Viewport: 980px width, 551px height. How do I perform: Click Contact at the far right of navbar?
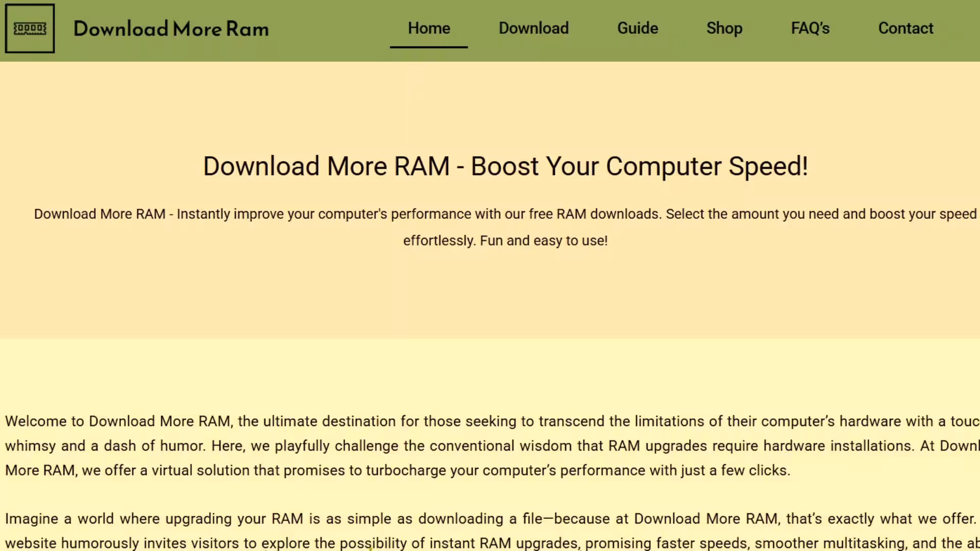[x=905, y=28]
